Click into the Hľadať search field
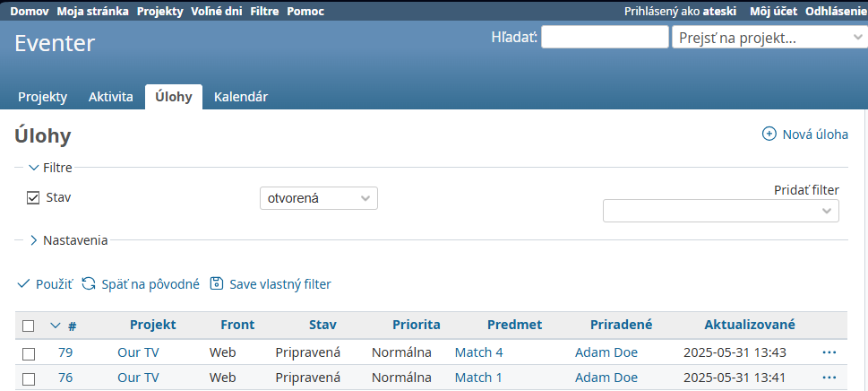Screen dimensions: 868x391 605,37
